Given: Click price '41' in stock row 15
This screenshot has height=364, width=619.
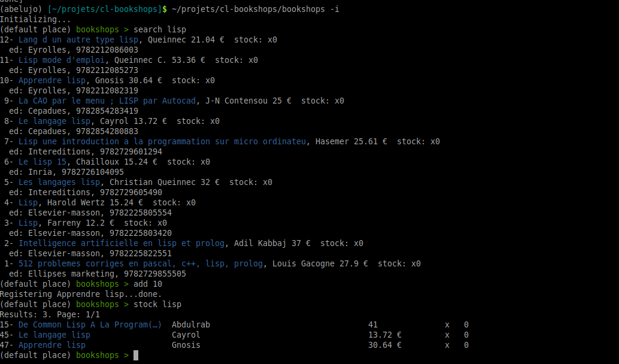Looking at the screenshot, I should (x=373, y=325).
